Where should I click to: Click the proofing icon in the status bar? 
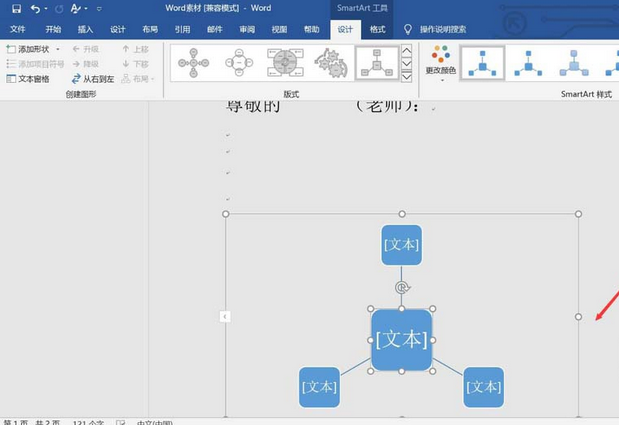point(120,423)
